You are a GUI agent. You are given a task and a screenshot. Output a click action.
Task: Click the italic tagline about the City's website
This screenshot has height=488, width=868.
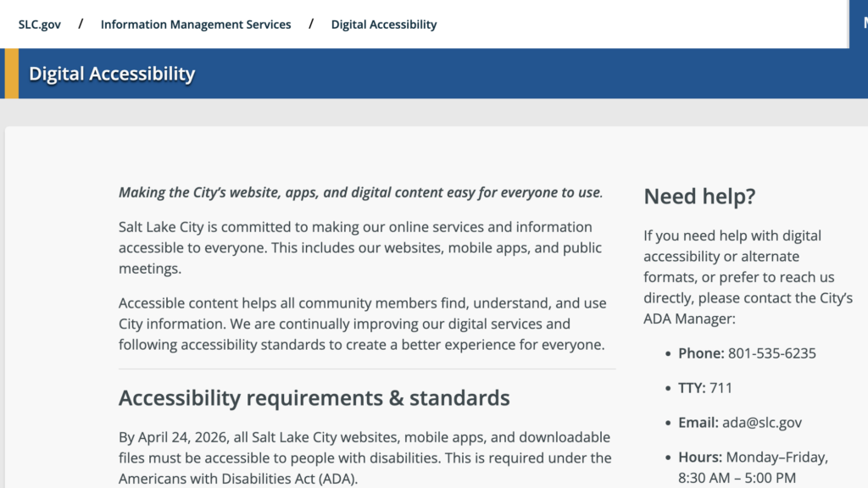(360, 192)
